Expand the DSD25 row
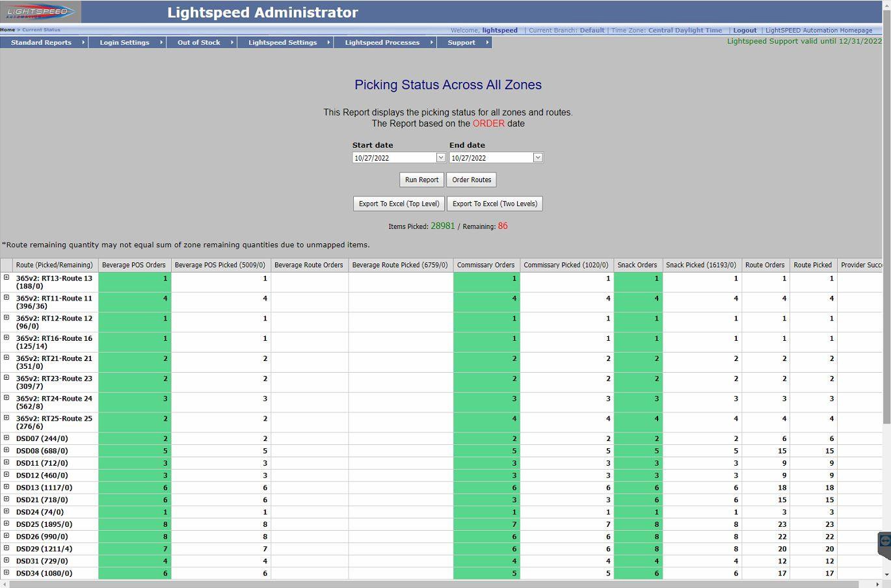891x588 pixels. coord(7,524)
